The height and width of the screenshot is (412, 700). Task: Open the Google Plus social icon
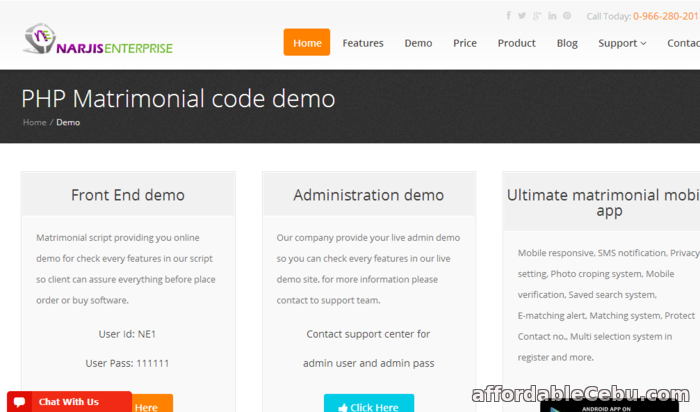pos(537,16)
